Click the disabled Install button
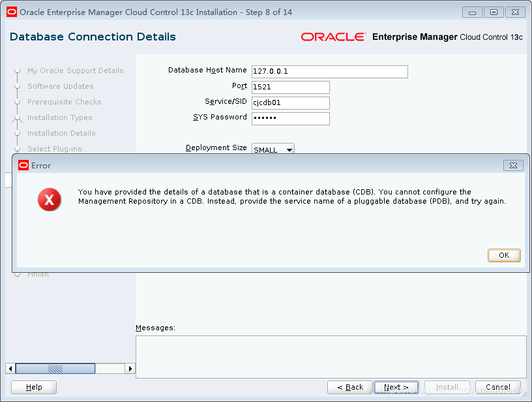The width and height of the screenshot is (532, 402). click(447, 387)
